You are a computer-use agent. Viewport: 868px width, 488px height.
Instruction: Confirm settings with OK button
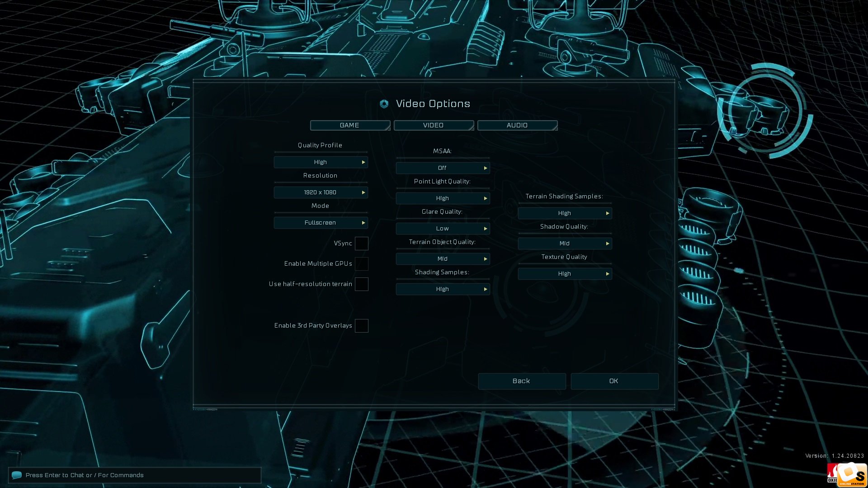pos(615,381)
